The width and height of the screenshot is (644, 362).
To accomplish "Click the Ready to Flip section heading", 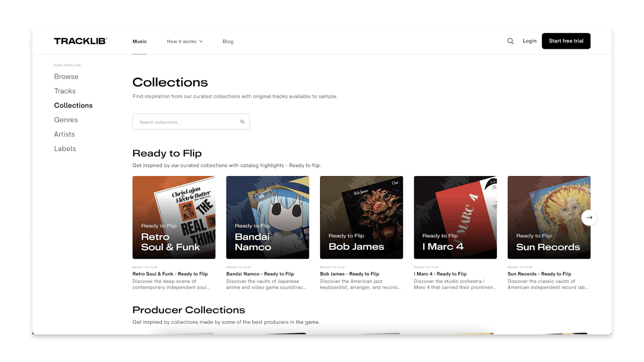I will 167,153.
